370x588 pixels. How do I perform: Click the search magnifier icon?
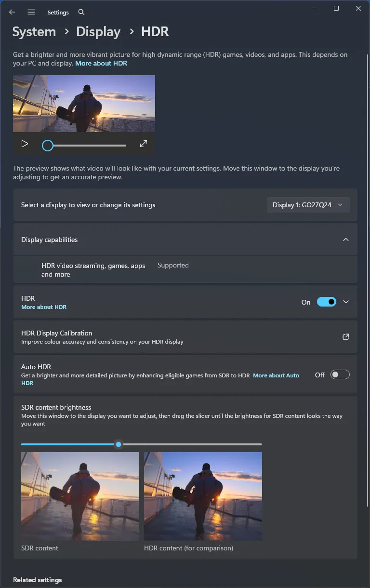tap(81, 12)
